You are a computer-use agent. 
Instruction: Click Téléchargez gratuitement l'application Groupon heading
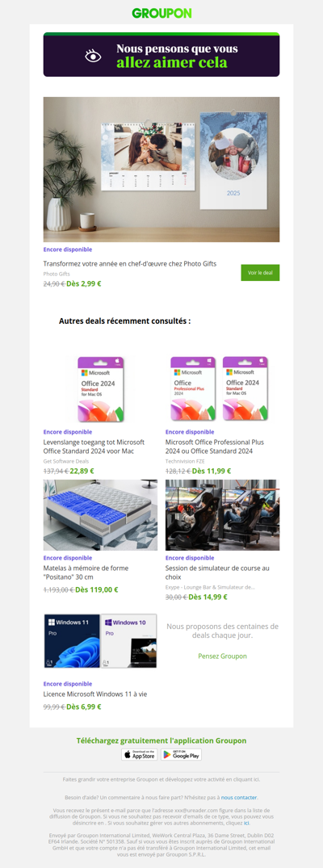(x=161, y=740)
